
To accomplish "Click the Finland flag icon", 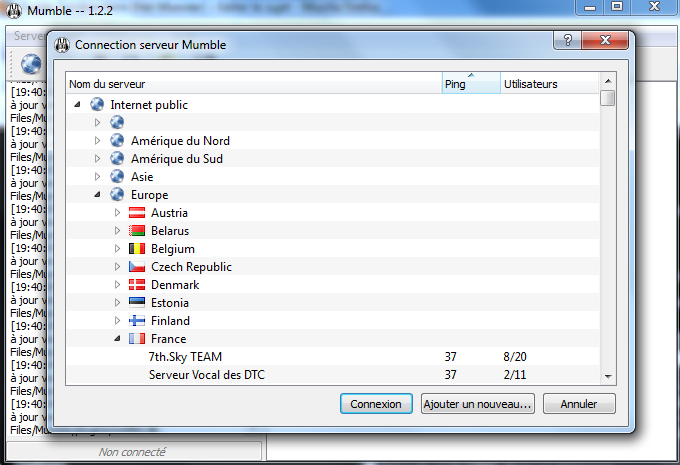I will point(137,321).
